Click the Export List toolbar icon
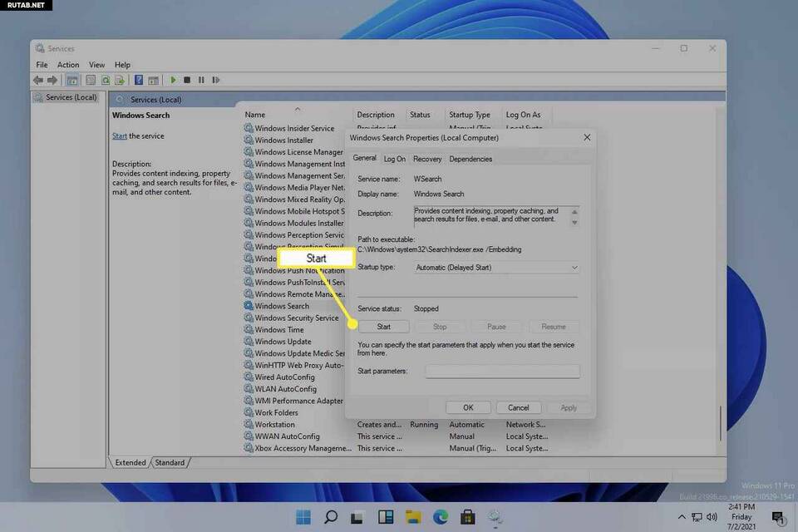 (120, 80)
